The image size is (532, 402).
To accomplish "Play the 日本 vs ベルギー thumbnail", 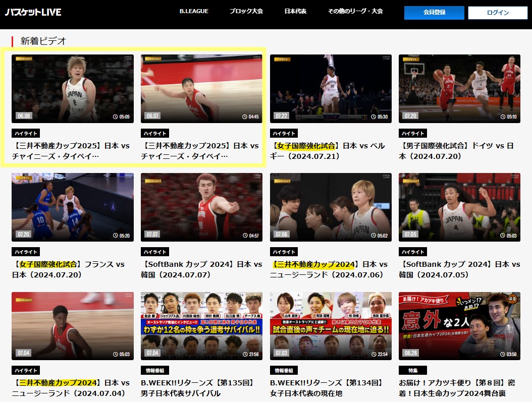I will coord(331,88).
